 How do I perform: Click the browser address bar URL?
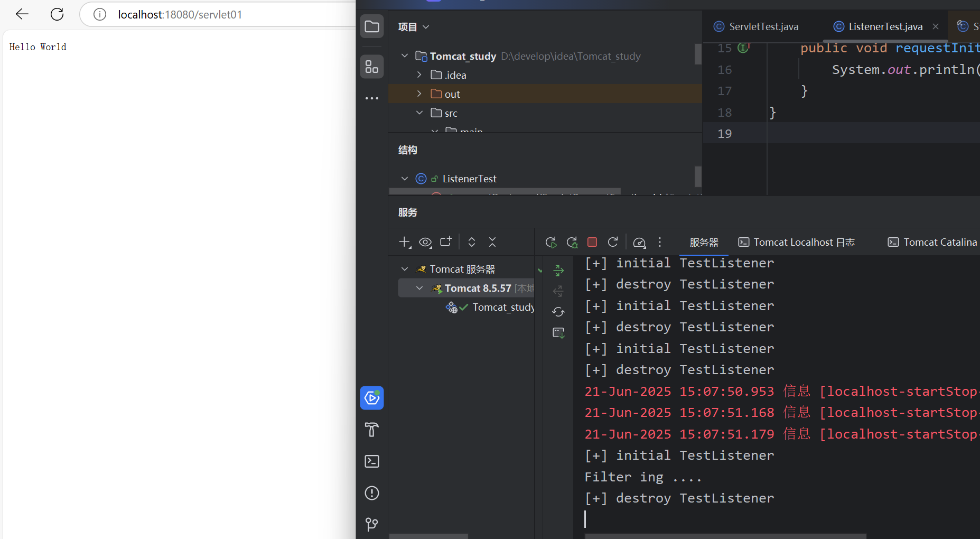(x=180, y=14)
